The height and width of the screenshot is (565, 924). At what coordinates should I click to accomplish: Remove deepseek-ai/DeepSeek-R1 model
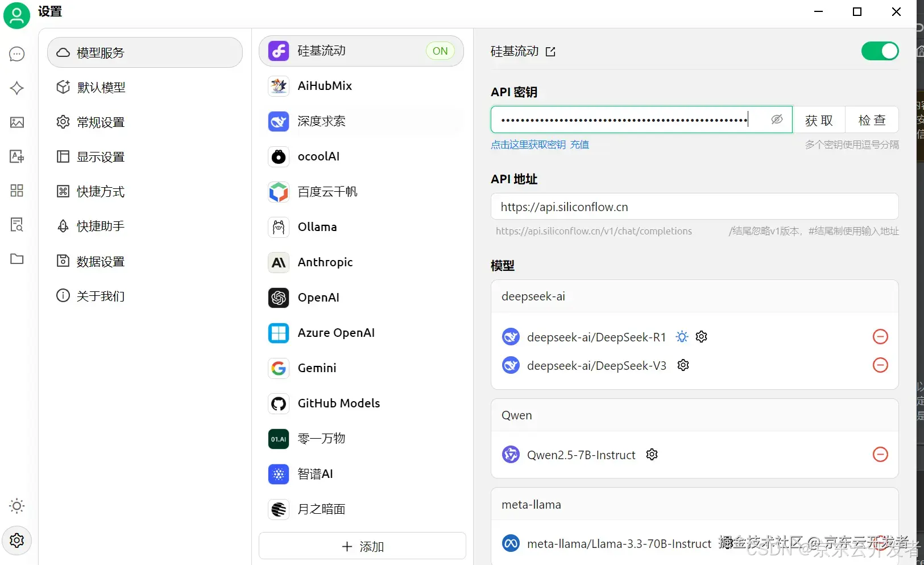click(x=880, y=337)
